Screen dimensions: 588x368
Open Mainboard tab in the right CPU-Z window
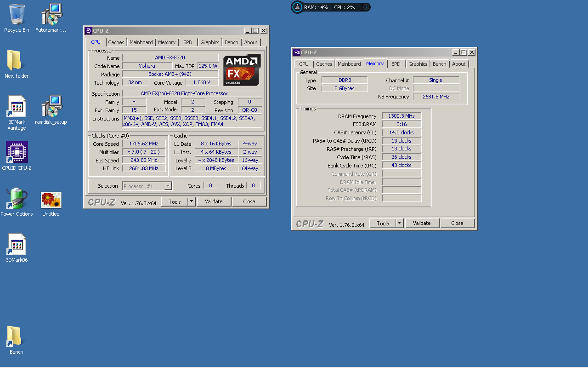(349, 64)
